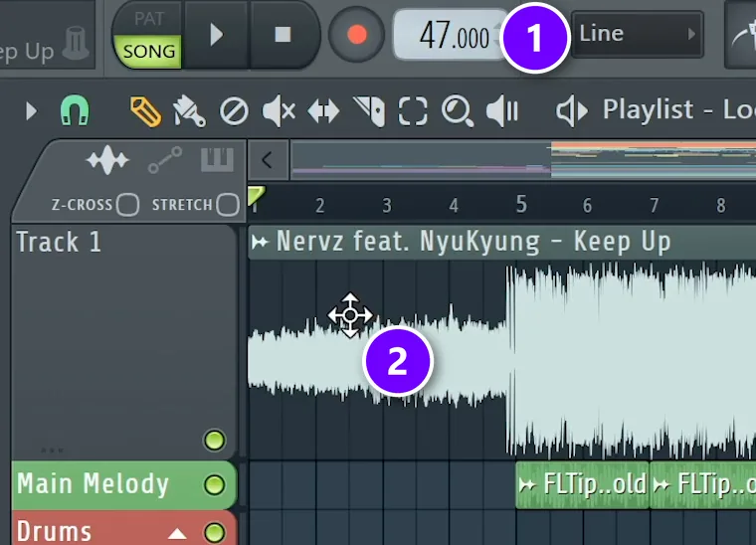Select the Slice tool
Image resolution: width=756 pixels, height=545 pixels.
tap(370, 111)
